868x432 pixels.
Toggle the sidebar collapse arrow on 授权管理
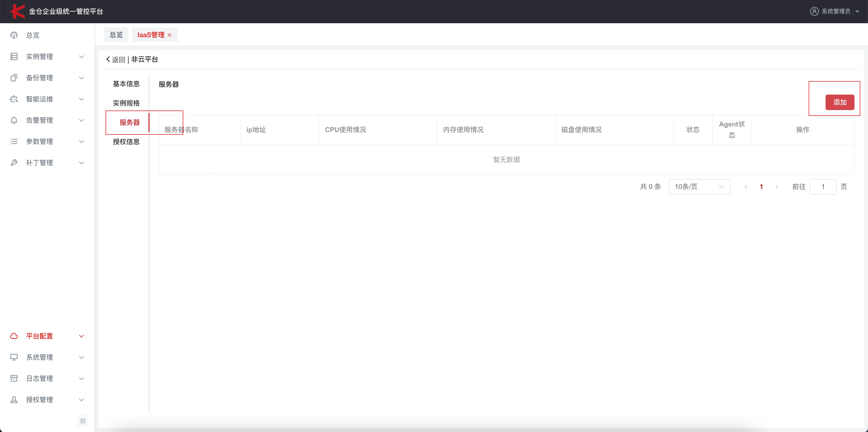coord(81,400)
